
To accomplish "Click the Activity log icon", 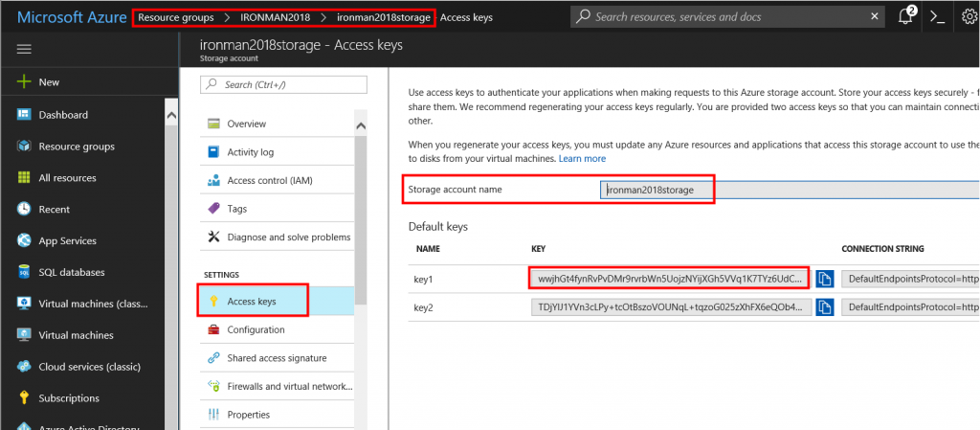I will click(213, 152).
